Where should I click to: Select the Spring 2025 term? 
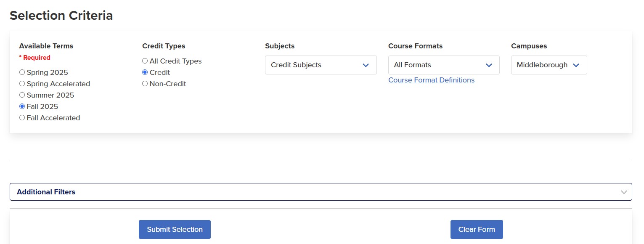tap(22, 72)
